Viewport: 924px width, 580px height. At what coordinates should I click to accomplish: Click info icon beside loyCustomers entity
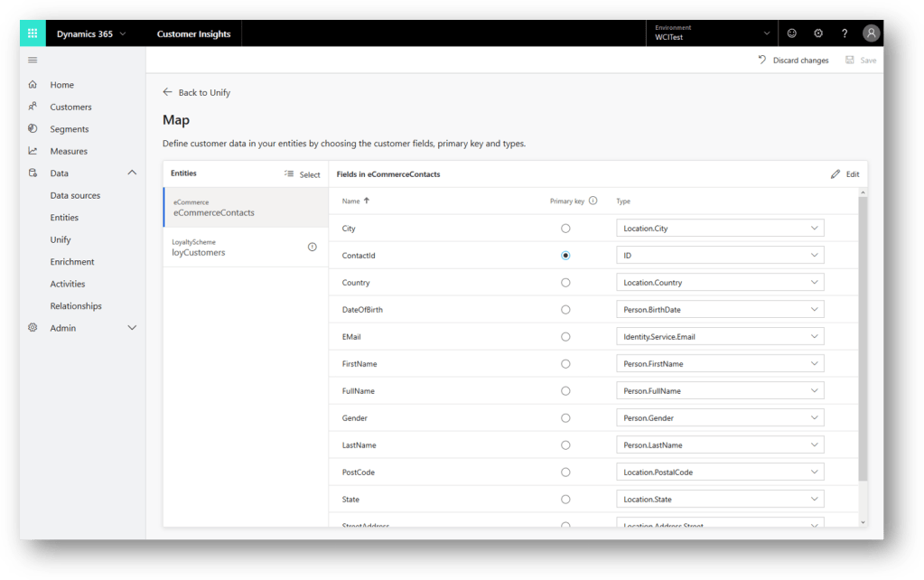[x=313, y=247]
